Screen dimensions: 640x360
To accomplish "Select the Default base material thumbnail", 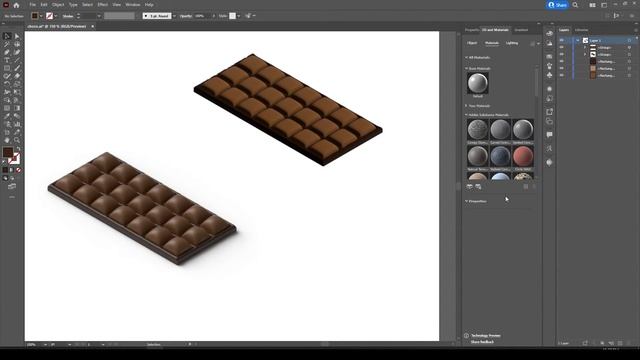I will 478,83.
